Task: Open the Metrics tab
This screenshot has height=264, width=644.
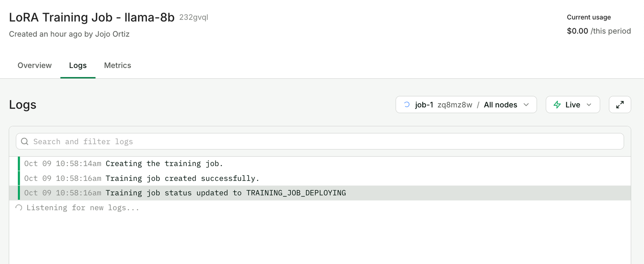Action: 118,65
